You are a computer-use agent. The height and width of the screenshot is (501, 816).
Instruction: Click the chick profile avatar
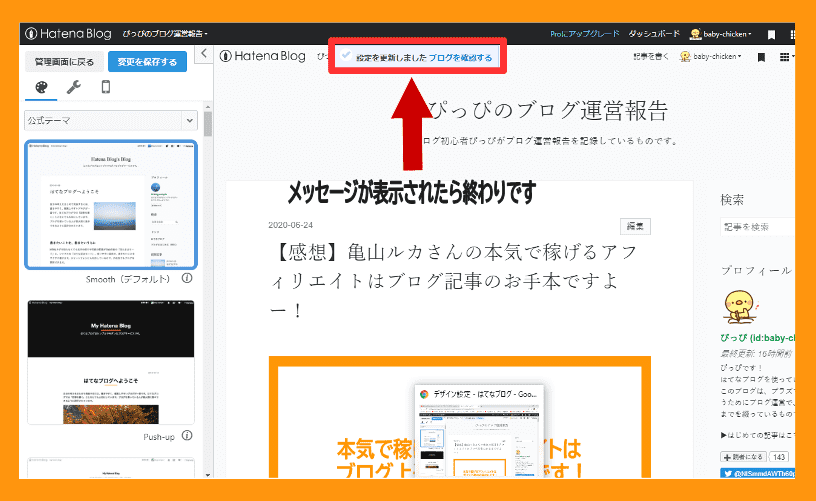click(x=740, y=307)
